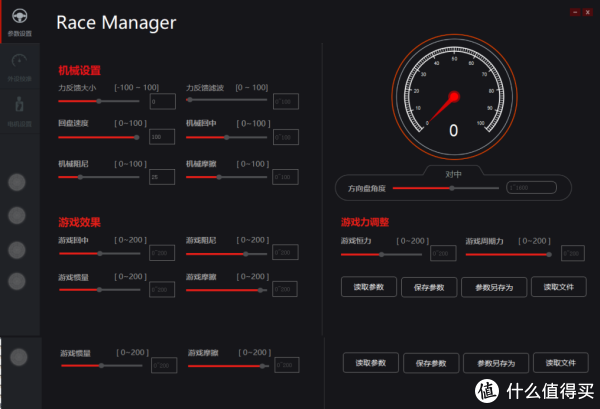Focus the 方向盘角度 1~1600 input box
Image resolution: width=600 pixels, height=409 pixels.
[x=531, y=187]
